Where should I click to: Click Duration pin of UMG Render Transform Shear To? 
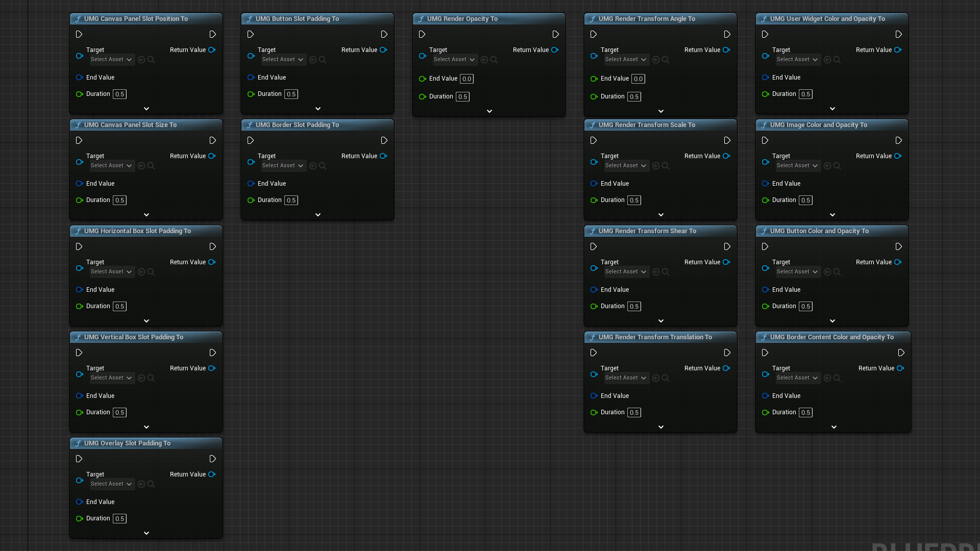click(x=594, y=306)
